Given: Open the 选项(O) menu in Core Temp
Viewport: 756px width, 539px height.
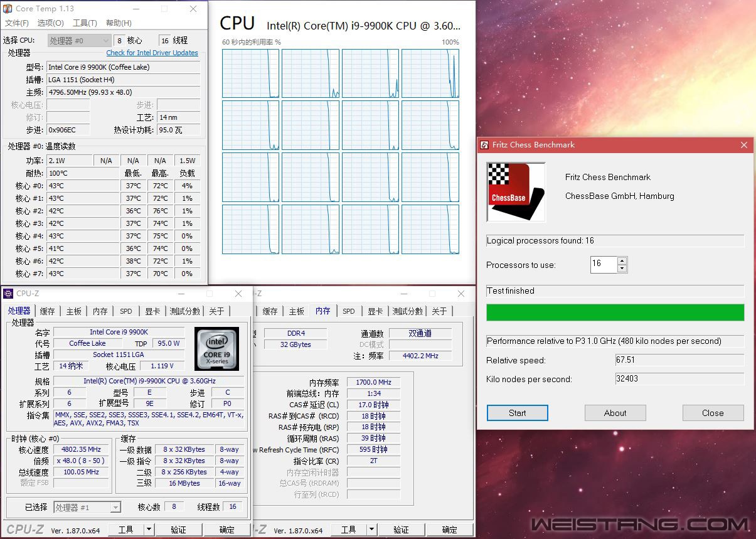Looking at the screenshot, I should (51, 23).
